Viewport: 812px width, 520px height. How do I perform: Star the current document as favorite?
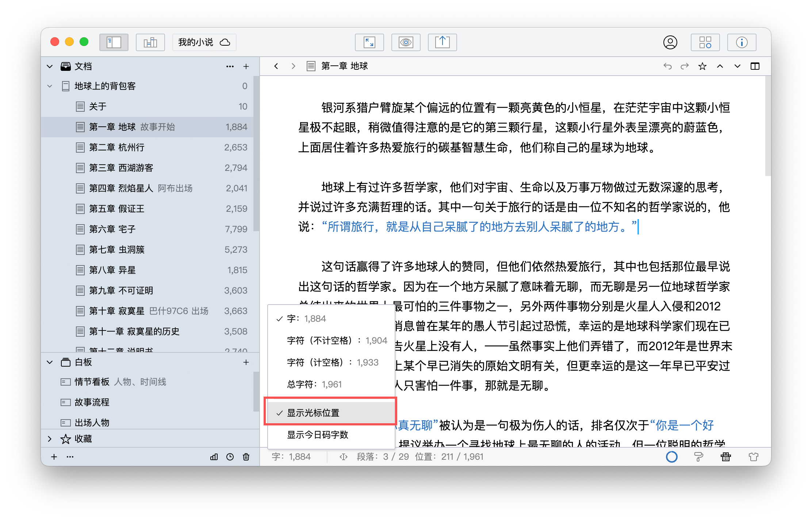pos(702,66)
